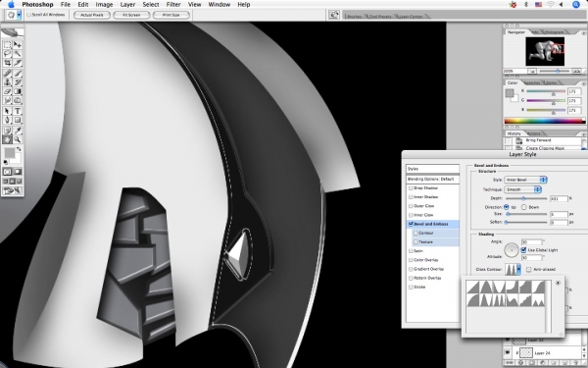Open Navigator panel options menu
This screenshot has height=368, width=588.
tap(584, 32)
